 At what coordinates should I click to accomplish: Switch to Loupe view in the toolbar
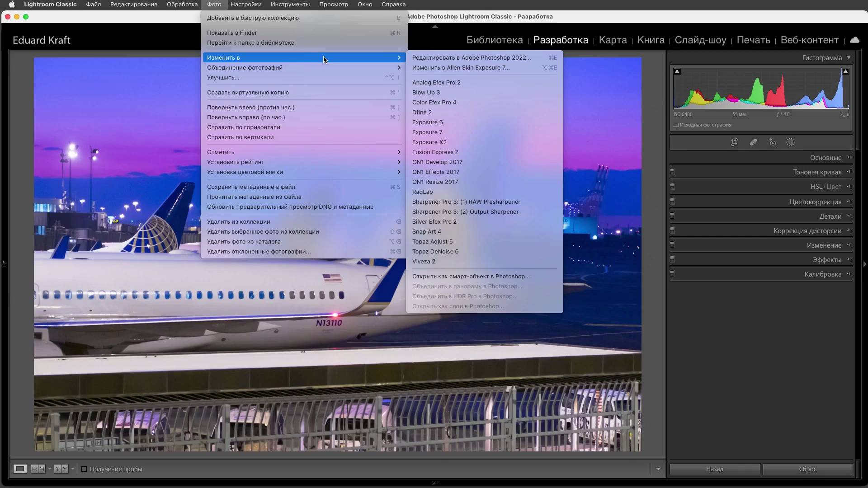click(x=20, y=469)
